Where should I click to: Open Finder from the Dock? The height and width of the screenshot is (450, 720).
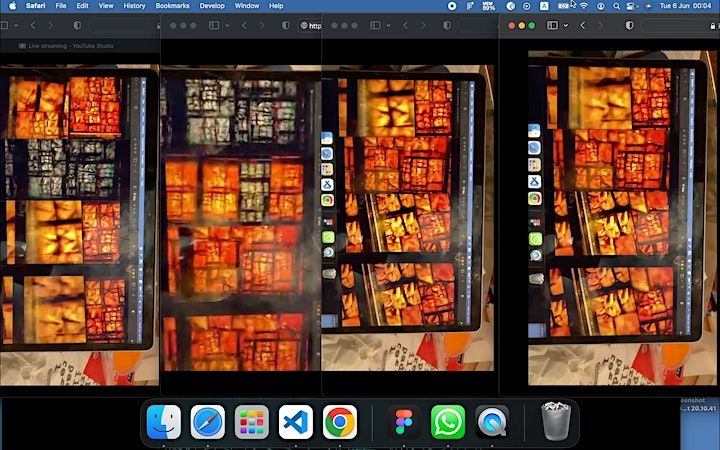click(164, 422)
